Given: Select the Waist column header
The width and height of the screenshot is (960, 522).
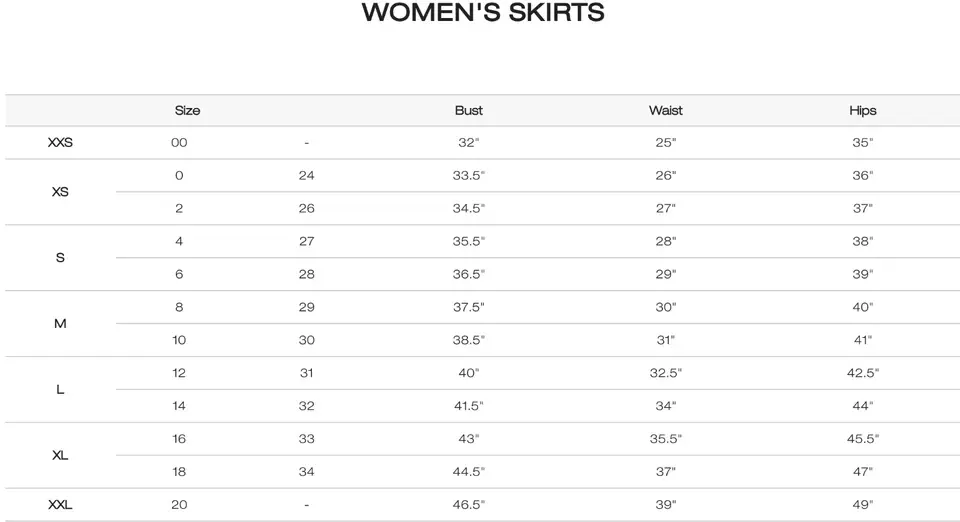Looking at the screenshot, I should (x=666, y=111).
